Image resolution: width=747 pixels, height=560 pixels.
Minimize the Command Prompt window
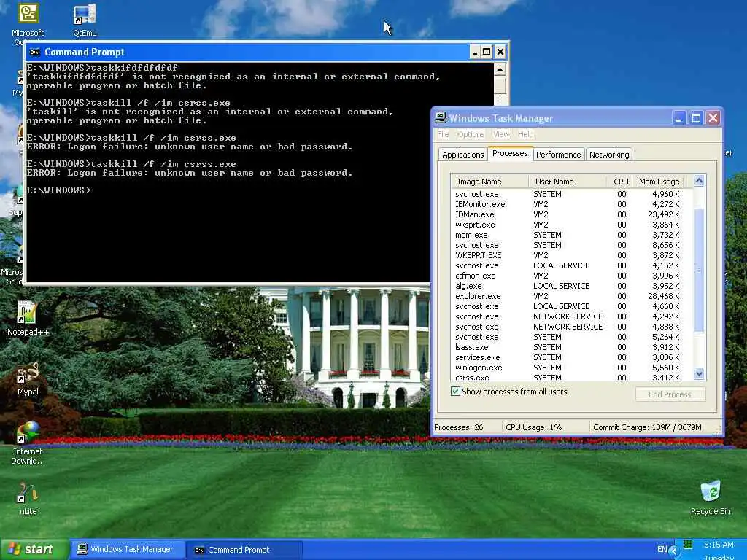[474, 52]
